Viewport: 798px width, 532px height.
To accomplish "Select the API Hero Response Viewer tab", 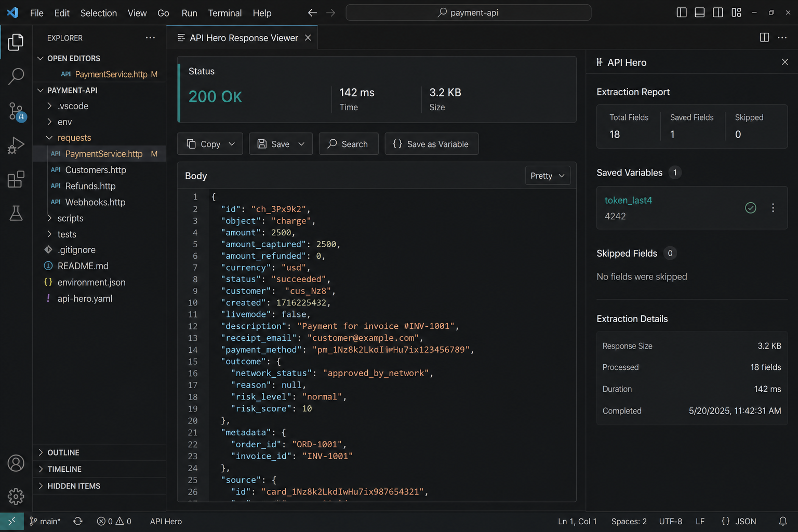I will [243, 37].
